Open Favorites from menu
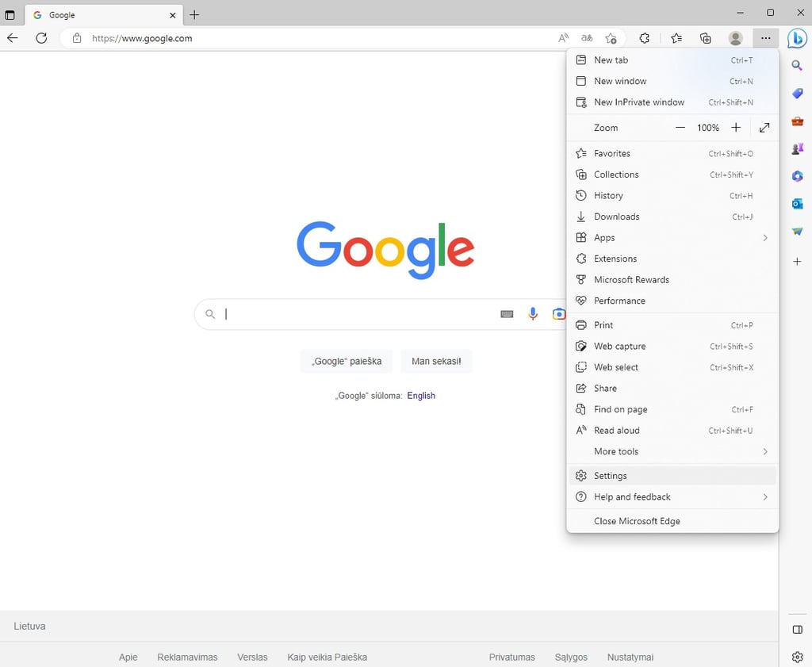Viewport: 812px width, 667px height. (x=672, y=153)
